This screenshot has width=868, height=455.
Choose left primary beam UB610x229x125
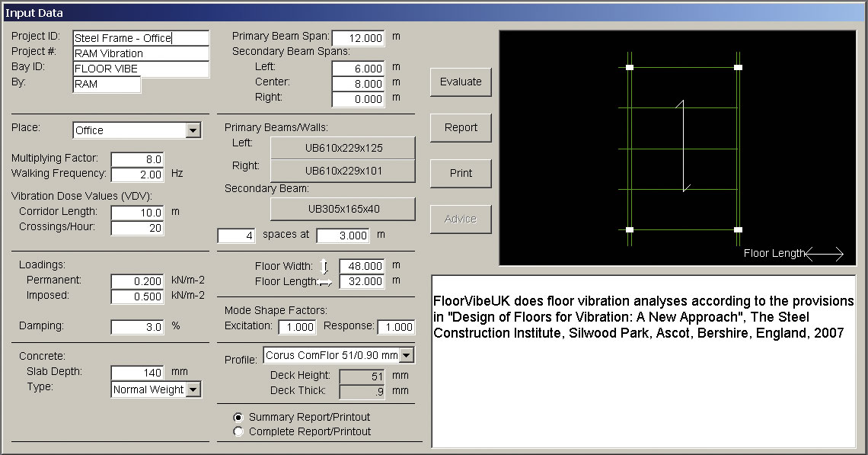(343, 148)
